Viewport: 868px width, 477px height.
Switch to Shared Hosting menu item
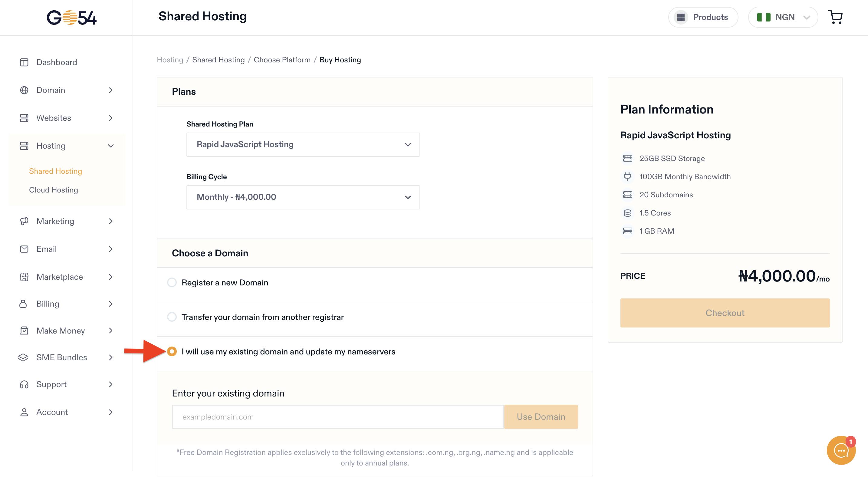[55, 171]
